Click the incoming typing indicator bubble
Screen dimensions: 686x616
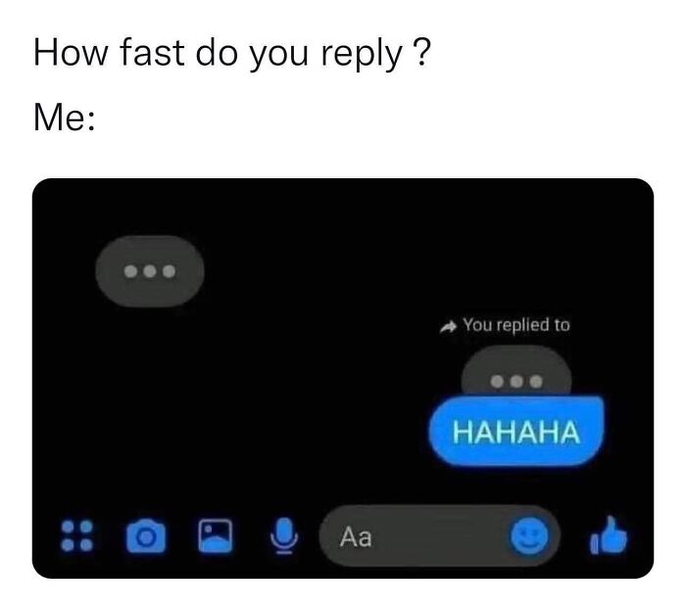pyautogui.click(x=150, y=271)
